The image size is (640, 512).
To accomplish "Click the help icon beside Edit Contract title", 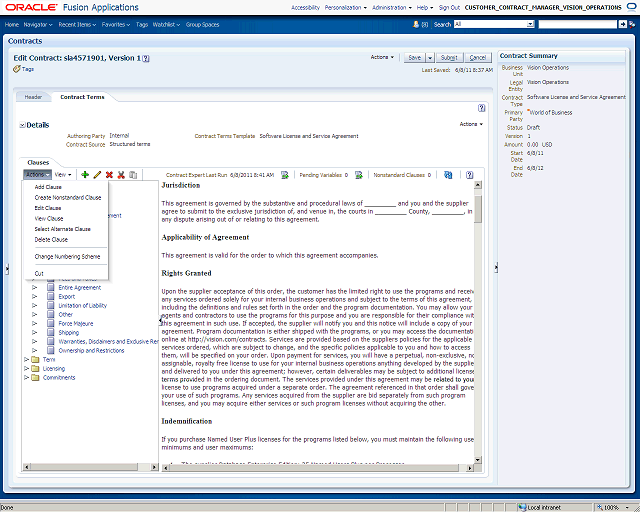I will point(146,58).
